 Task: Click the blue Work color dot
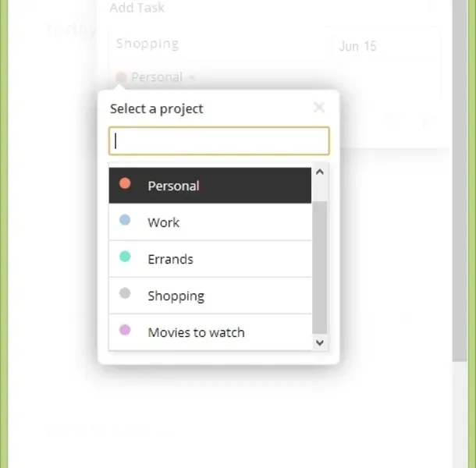tap(125, 221)
